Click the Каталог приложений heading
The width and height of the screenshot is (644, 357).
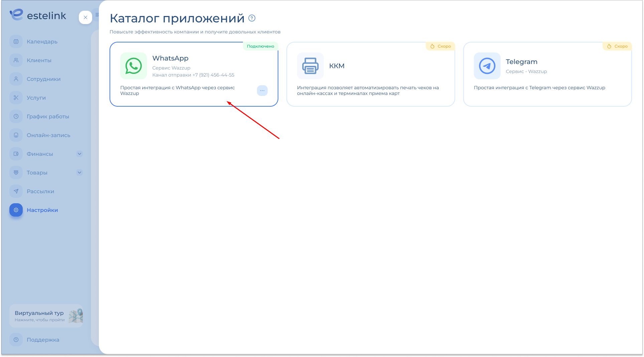pos(177,18)
